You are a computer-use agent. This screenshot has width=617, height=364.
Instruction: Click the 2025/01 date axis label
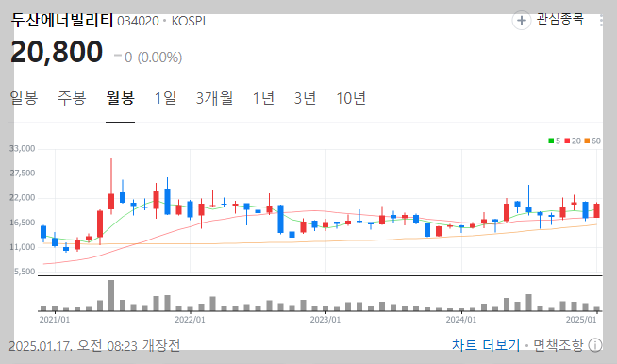[581, 320]
